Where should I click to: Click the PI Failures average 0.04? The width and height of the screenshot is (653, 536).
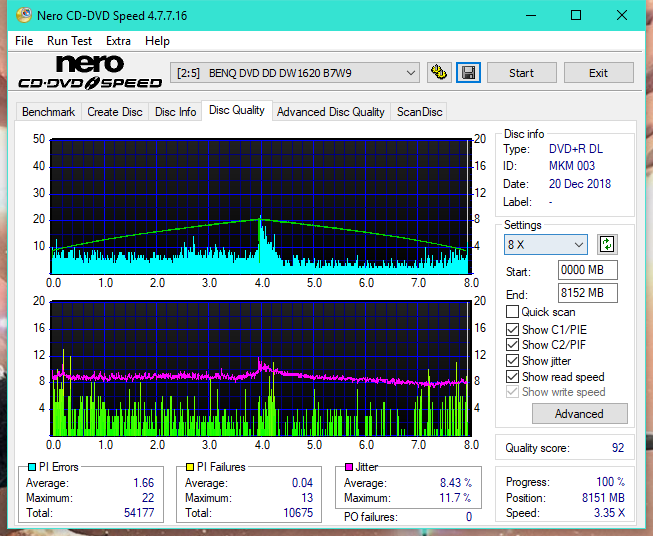pyautogui.click(x=302, y=483)
